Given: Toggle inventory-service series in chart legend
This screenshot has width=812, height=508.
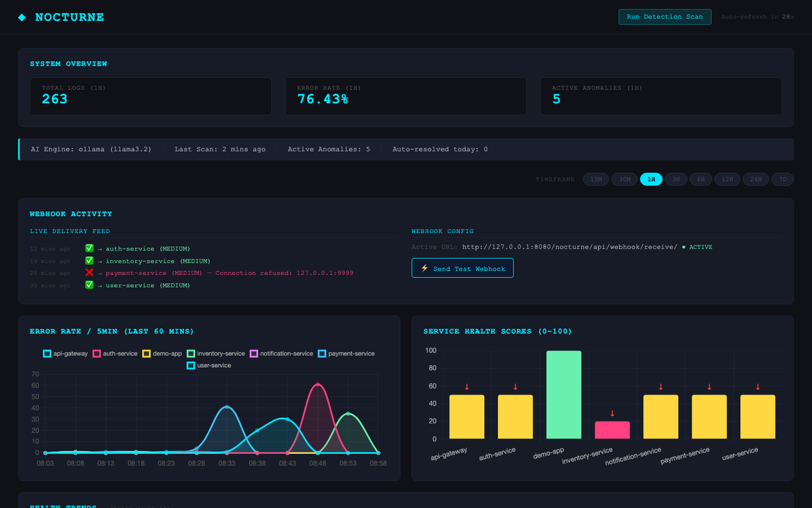Looking at the screenshot, I should pyautogui.click(x=216, y=354).
